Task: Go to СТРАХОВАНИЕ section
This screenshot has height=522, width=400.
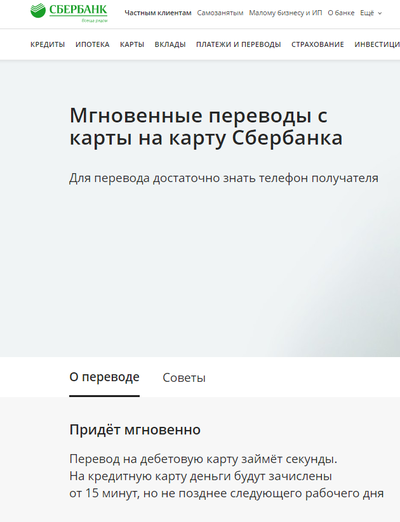Action: 318,44
